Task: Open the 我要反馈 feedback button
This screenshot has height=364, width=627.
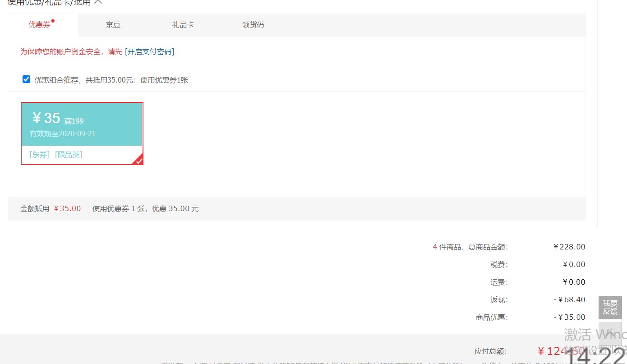Action: point(610,308)
